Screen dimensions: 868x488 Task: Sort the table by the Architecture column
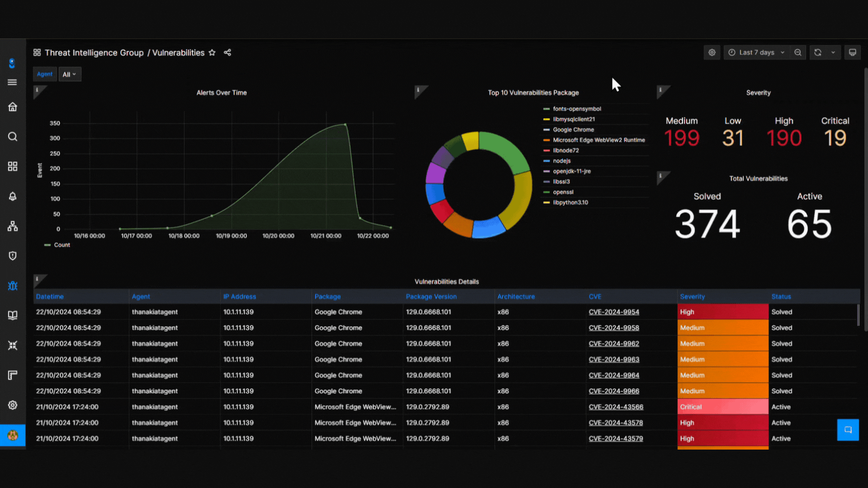point(516,296)
